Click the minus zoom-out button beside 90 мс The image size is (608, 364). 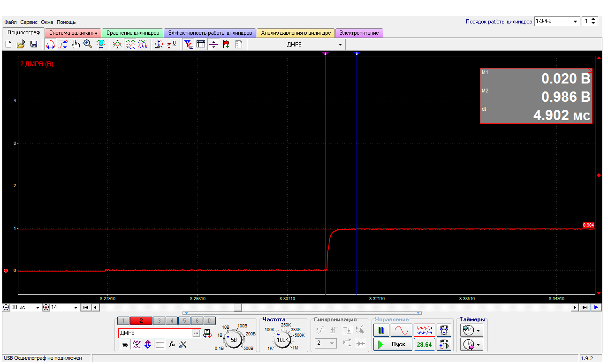coord(6,307)
